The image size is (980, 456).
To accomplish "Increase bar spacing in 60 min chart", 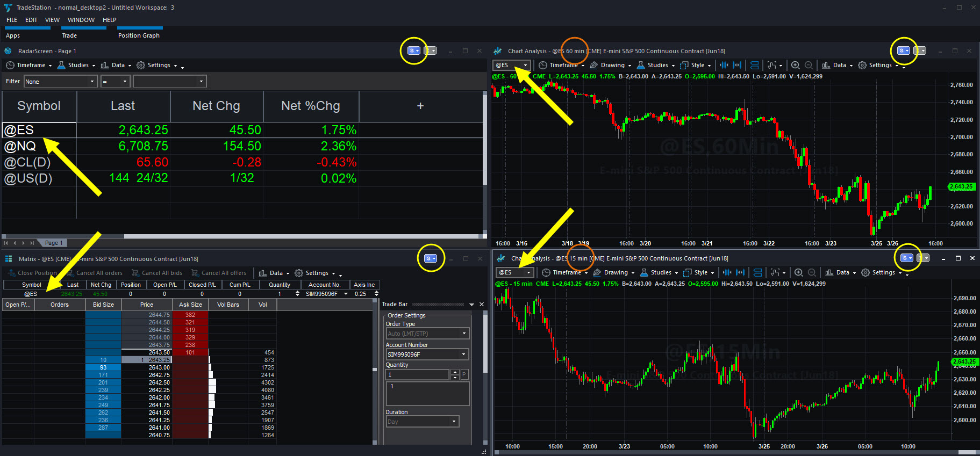I will pyautogui.click(x=737, y=65).
